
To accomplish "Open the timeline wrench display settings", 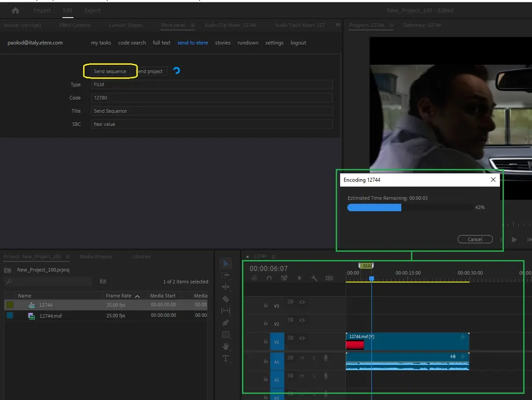I will point(314,278).
